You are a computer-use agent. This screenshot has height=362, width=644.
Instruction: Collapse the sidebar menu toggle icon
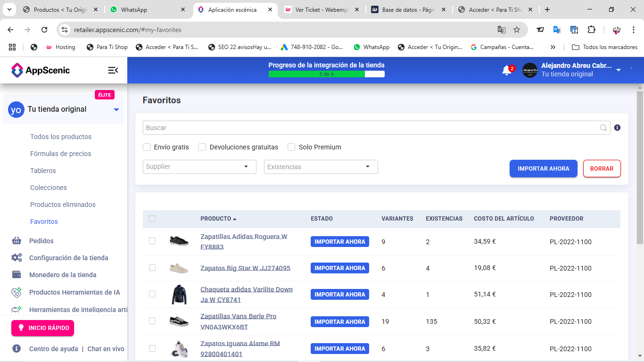113,70
